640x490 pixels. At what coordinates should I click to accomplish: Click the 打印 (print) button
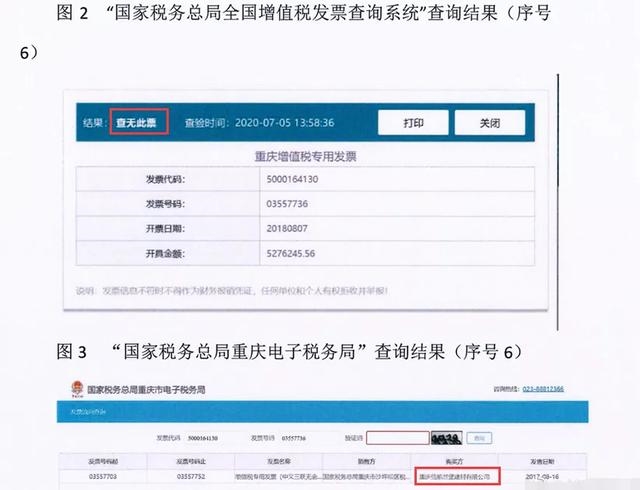[x=413, y=122]
